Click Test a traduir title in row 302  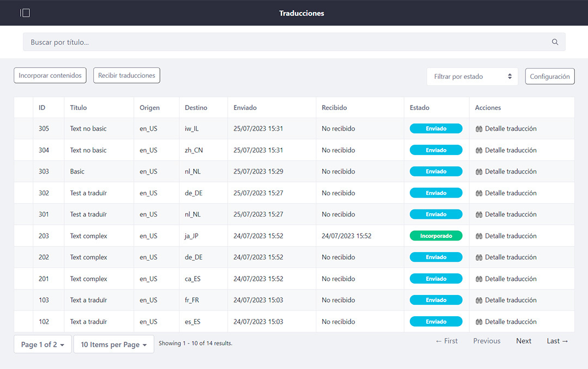click(x=89, y=193)
